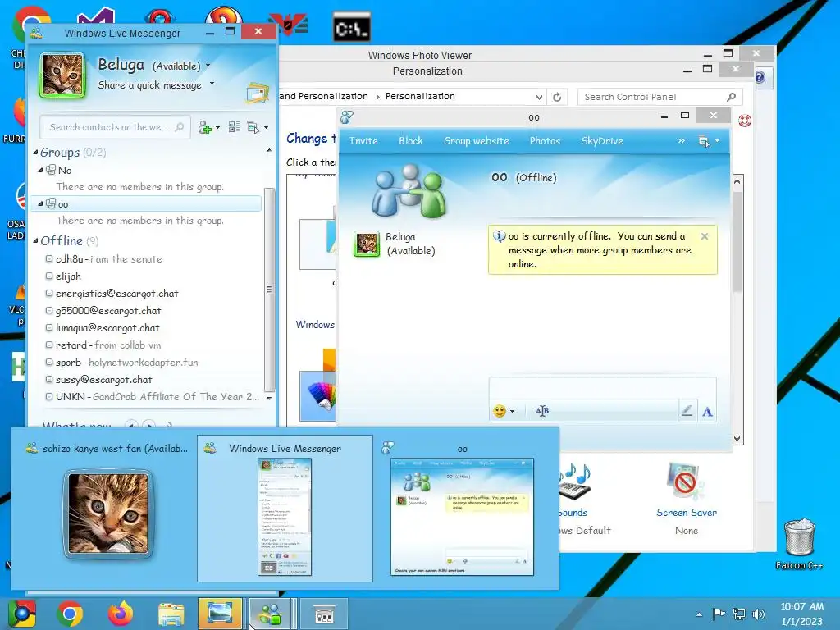This screenshot has width=840, height=630.
Task: Click the nudge/text AB icon in chat
Action: tap(541, 411)
